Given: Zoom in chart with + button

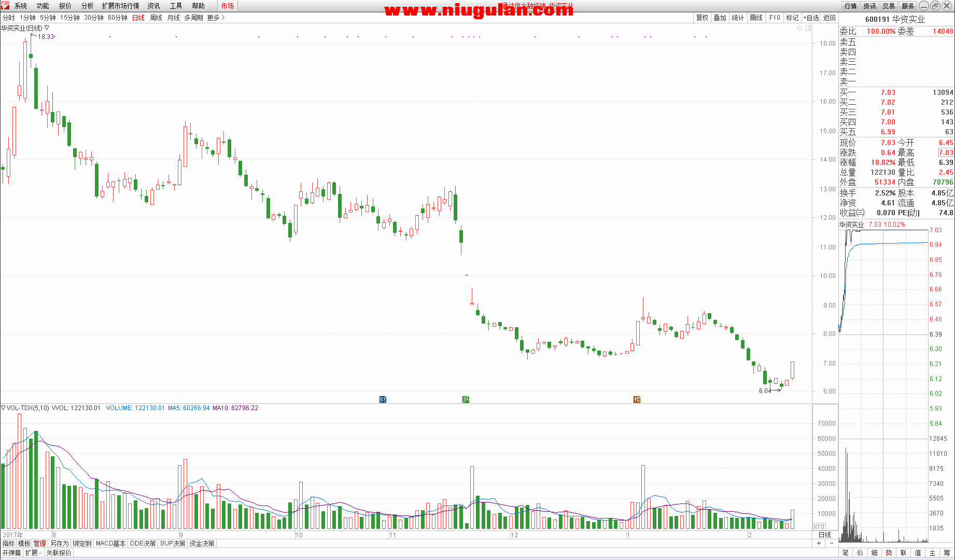Looking at the screenshot, I should pos(819,543).
